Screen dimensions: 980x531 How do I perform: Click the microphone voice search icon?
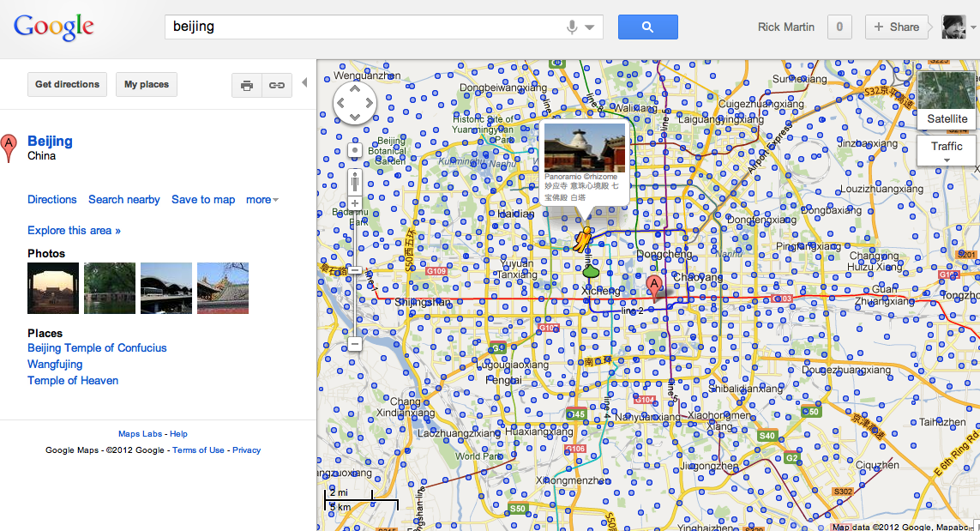tap(571, 27)
